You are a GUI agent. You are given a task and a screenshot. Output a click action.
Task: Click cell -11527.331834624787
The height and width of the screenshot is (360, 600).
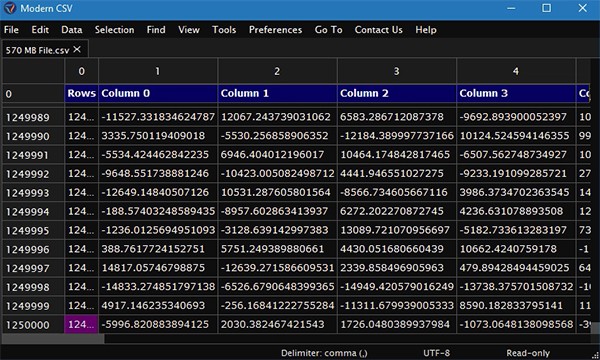(x=158, y=117)
